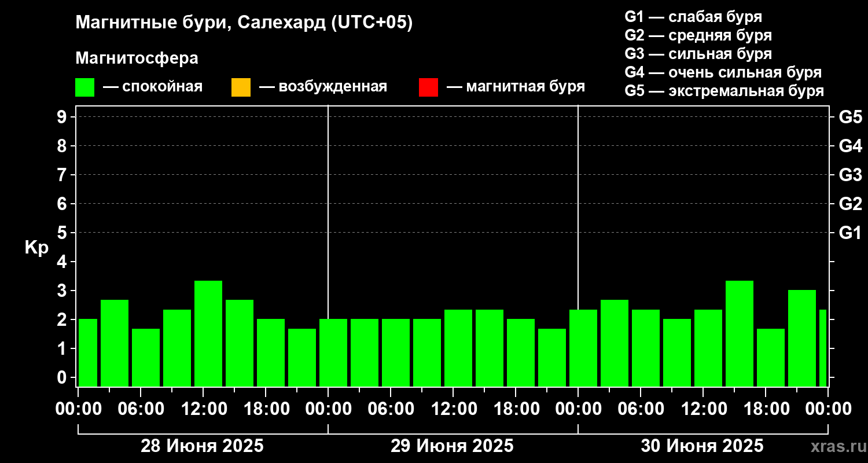The width and height of the screenshot is (868, 463).
Task: Click the green 'спокойная' legend swatch
Action: [x=85, y=87]
